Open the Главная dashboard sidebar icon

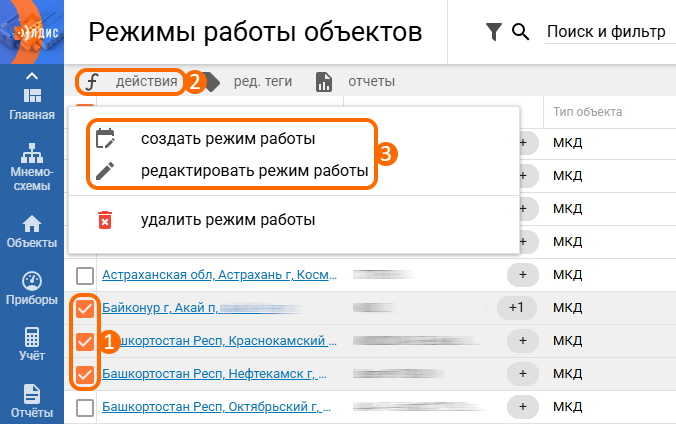point(32,104)
